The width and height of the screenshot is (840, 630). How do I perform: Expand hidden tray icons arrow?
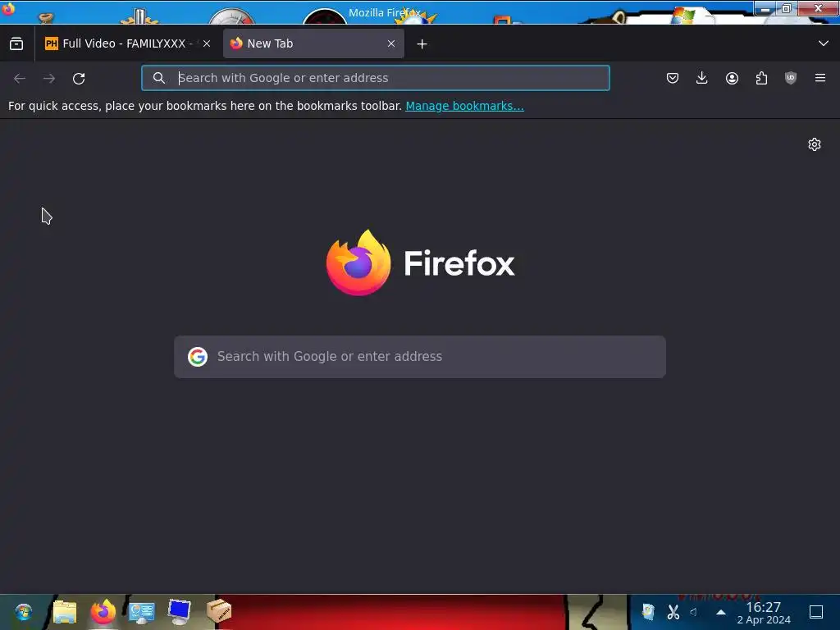(x=721, y=612)
